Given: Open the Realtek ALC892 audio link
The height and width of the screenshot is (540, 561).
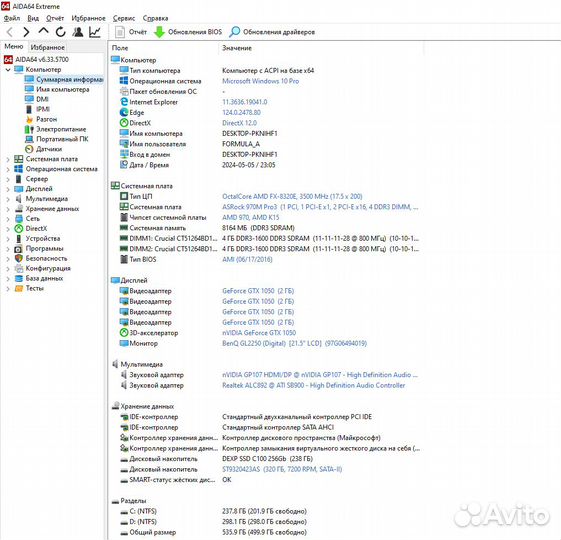Looking at the screenshot, I should tap(314, 385).
